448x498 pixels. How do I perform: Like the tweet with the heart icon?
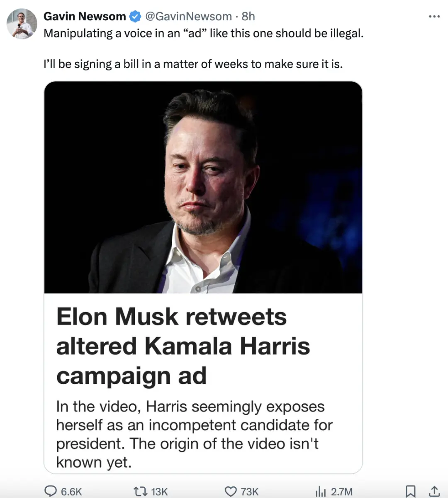(x=231, y=491)
